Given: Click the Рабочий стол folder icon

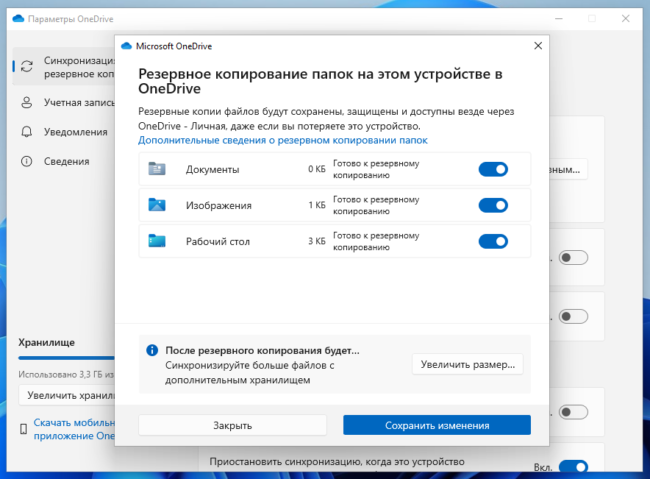Looking at the screenshot, I should point(157,241).
